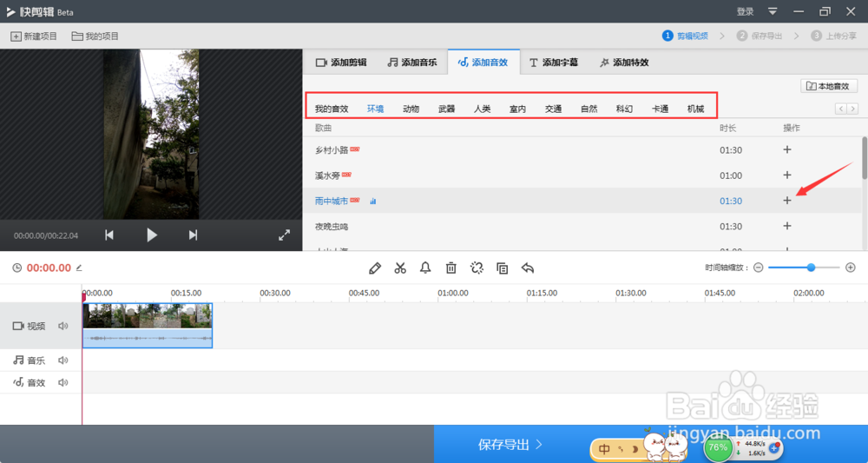Switch to 添加音乐 tab
Image resolution: width=868 pixels, height=463 pixels.
point(411,63)
